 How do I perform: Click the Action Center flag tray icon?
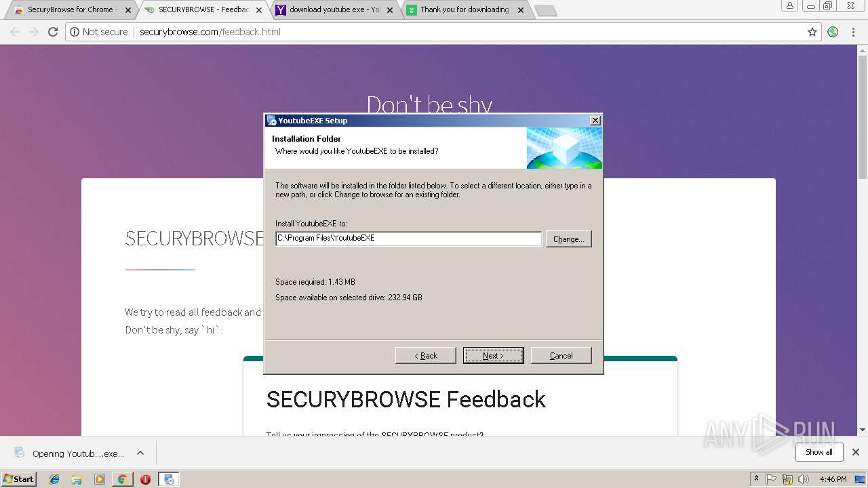coord(772,479)
